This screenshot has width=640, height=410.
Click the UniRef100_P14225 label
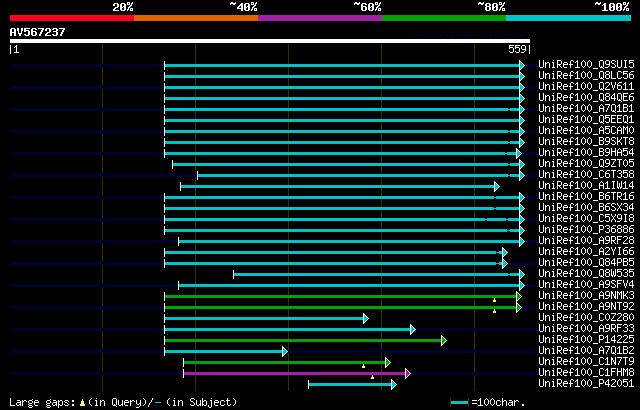(586, 340)
